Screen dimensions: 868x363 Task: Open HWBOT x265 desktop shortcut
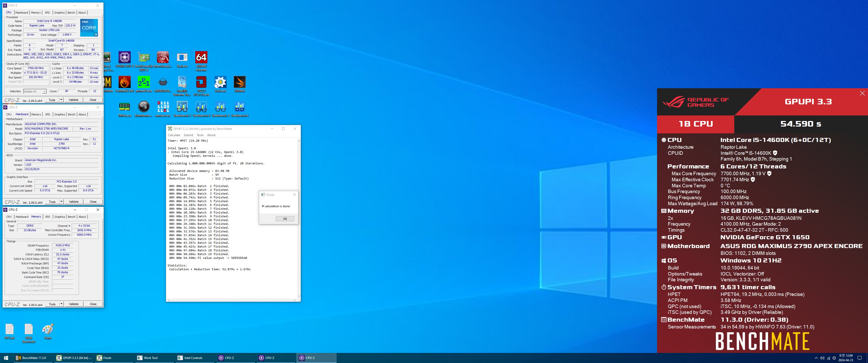(163, 84)
